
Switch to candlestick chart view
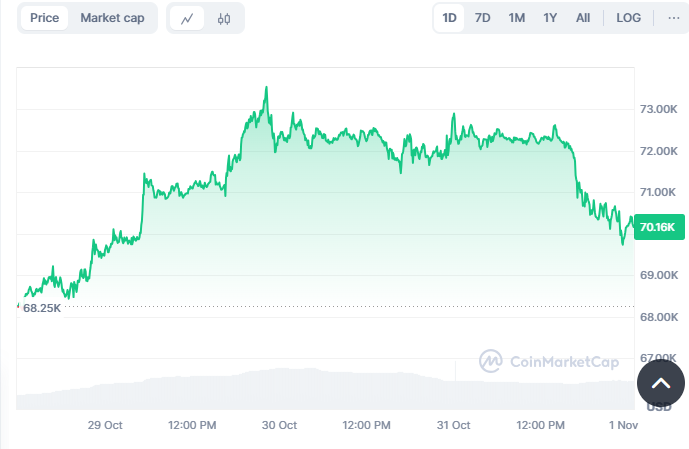pos(223,18)
